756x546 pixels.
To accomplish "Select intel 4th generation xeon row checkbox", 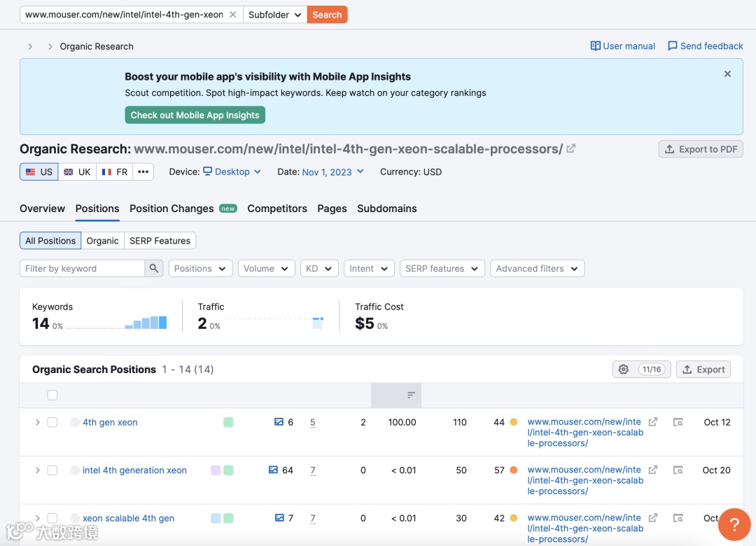I will [52, 470].
